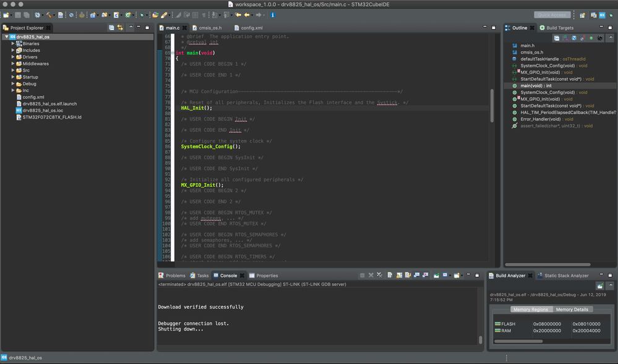Image resolution: width=618 pixels, height=364 pixels.
Task: Toggle Hide Static Members in Outline
Action: click(x=583, y=38)
